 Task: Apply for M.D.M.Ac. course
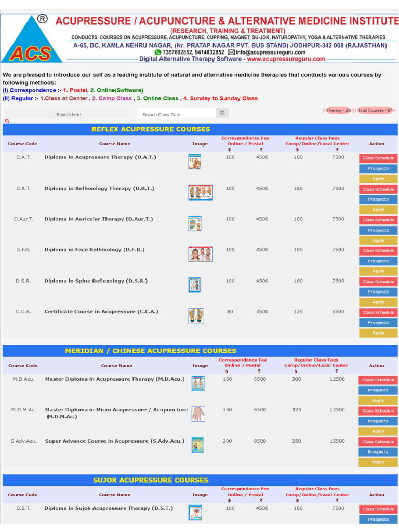pyautogui.click(x=378, y=432)
